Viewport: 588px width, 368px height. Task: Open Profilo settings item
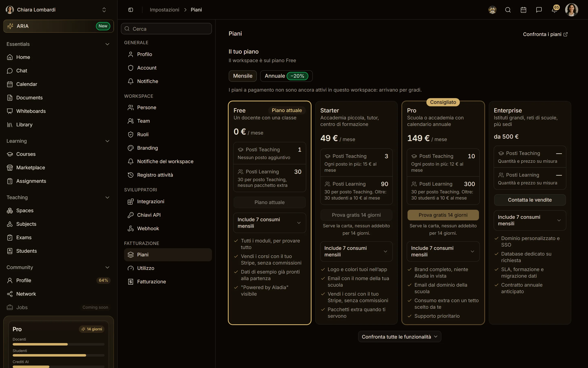[x=168, y=54]
